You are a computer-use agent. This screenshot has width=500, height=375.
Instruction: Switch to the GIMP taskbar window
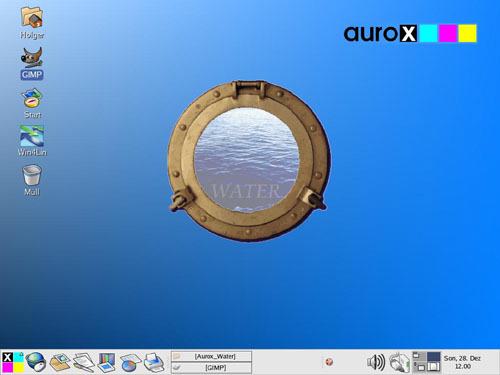click(x=212, y=368)
